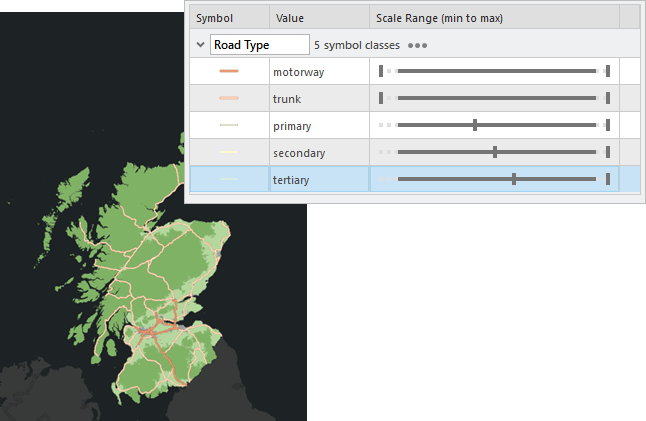The height and width of the screenshot is (421, 646).
Task: Click the primary scale range minimum handle
Action: pos(475,126)
